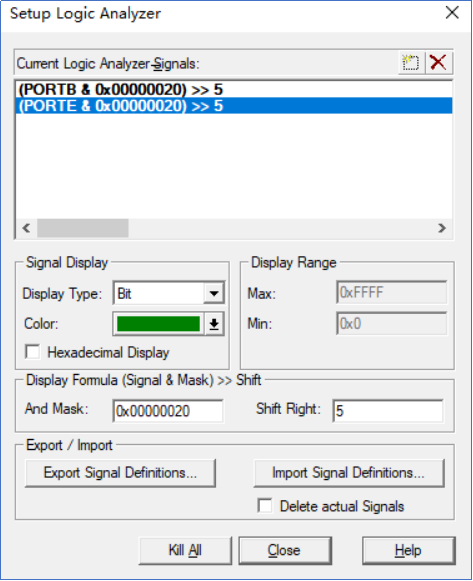
Task: Open the Color picker dropdown arrow
Action: tap(214, 324)
